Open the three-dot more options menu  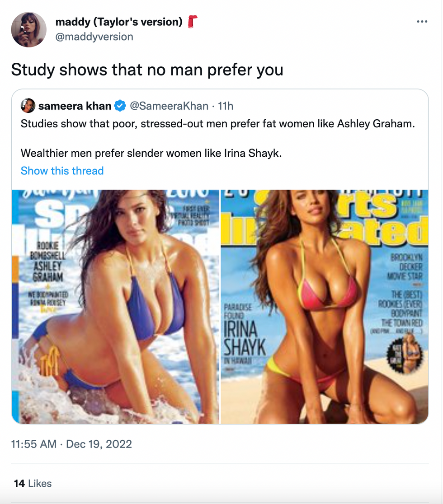(422, 22)
